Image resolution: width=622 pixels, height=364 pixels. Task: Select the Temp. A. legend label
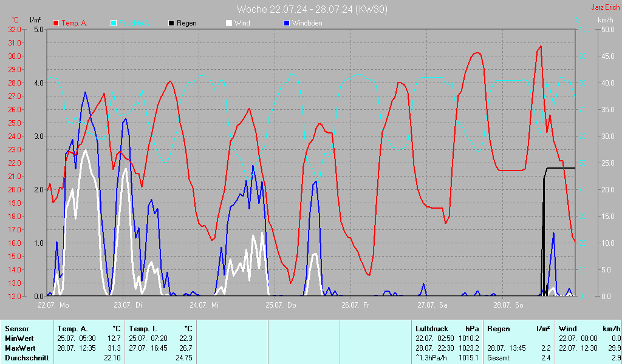74,23
